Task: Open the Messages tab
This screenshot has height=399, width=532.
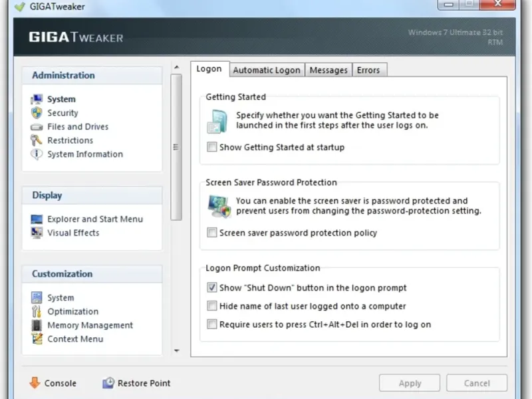Action: coord(329,70)
